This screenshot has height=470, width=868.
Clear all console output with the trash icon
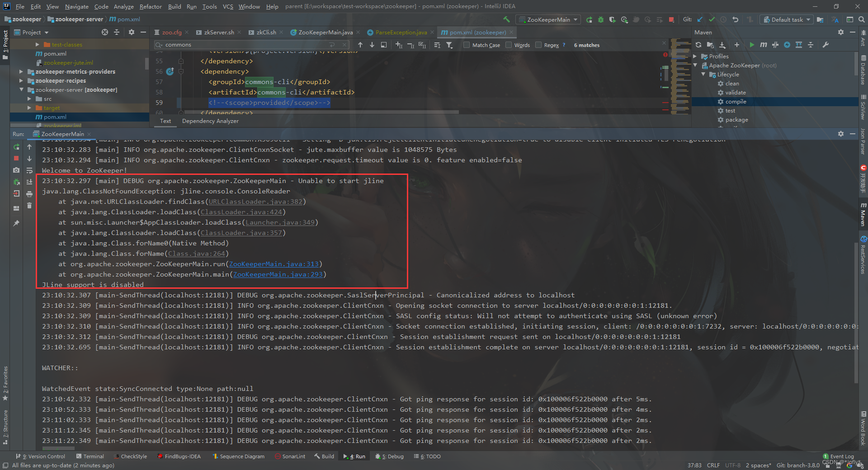coord(29,206)
